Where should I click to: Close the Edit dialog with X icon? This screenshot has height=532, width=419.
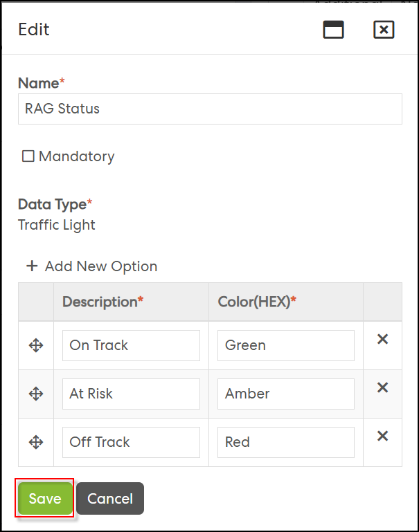(384, 30)
